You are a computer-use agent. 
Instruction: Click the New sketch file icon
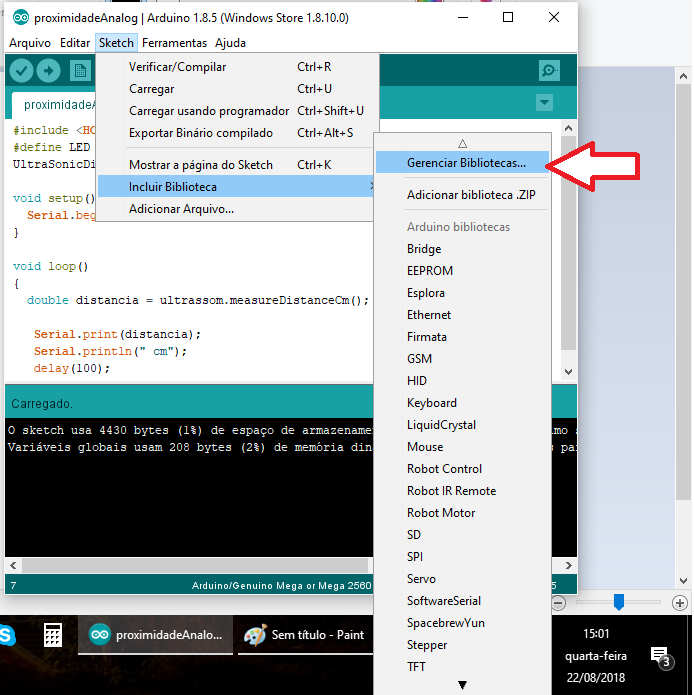(80, 70)
